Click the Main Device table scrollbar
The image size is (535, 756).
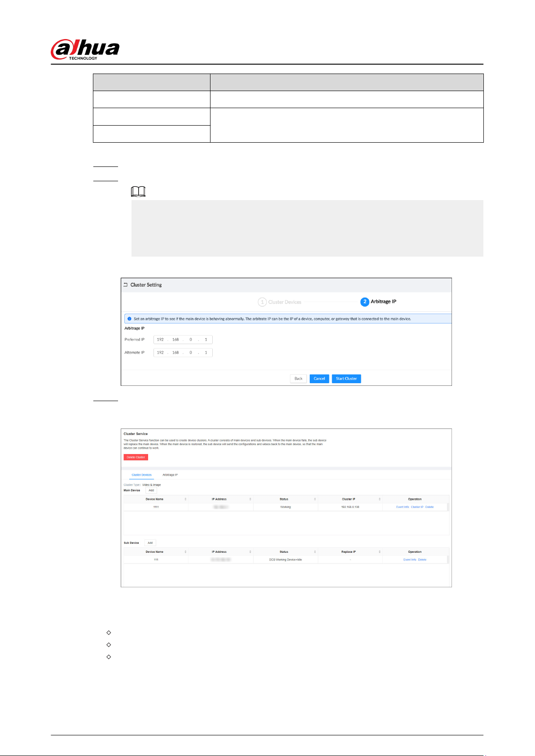point(448,507)
